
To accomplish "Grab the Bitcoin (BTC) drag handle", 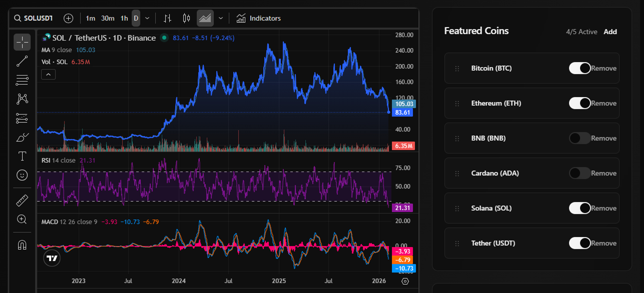I will [x=457, y=68].
